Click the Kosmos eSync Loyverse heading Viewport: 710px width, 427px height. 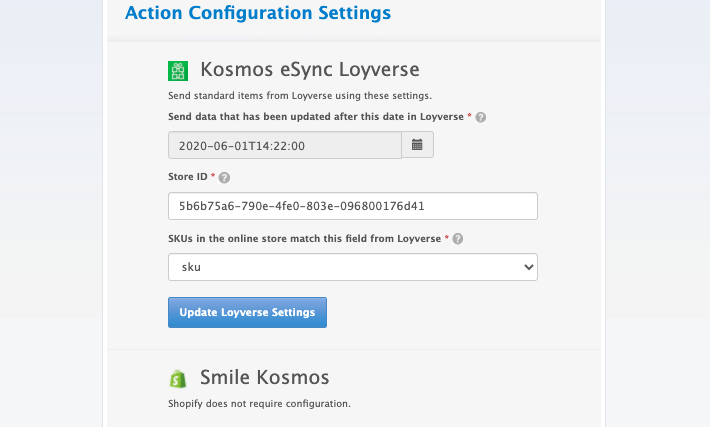(x=310, y=70)
